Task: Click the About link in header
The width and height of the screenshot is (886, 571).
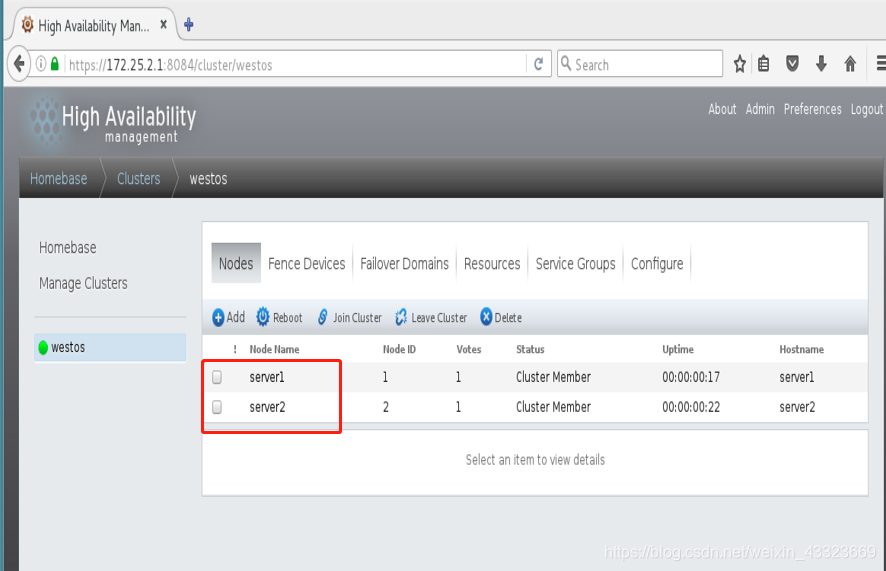Action: click(x=722, y=109)
